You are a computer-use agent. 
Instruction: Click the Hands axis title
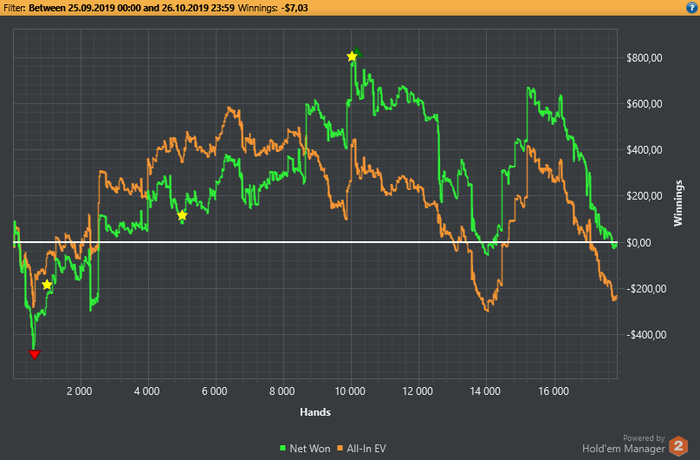click(315, 412)
